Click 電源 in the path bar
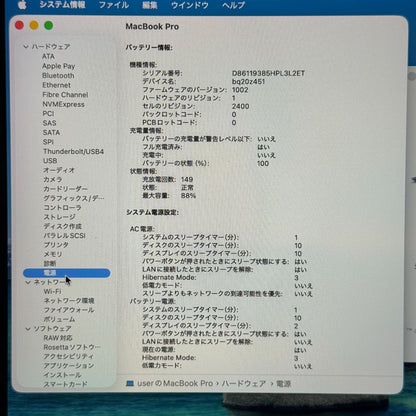 click(283, 384)
